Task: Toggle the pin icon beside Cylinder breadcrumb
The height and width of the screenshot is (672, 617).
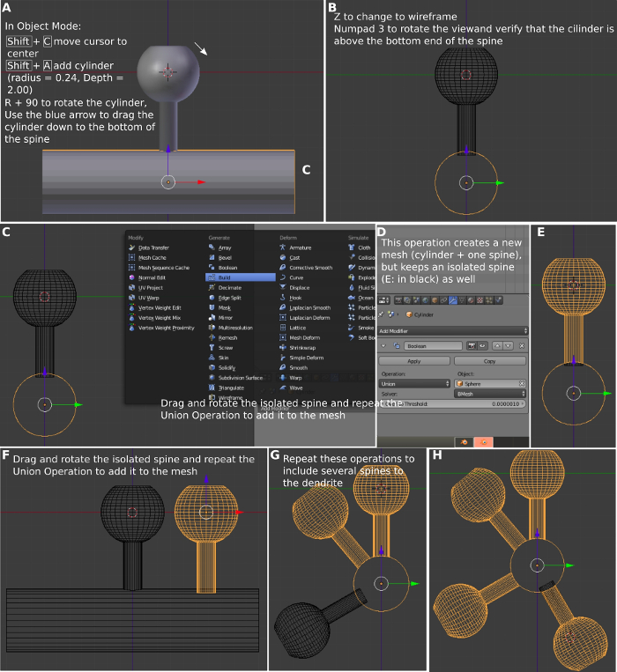Action: pos(381,314)
